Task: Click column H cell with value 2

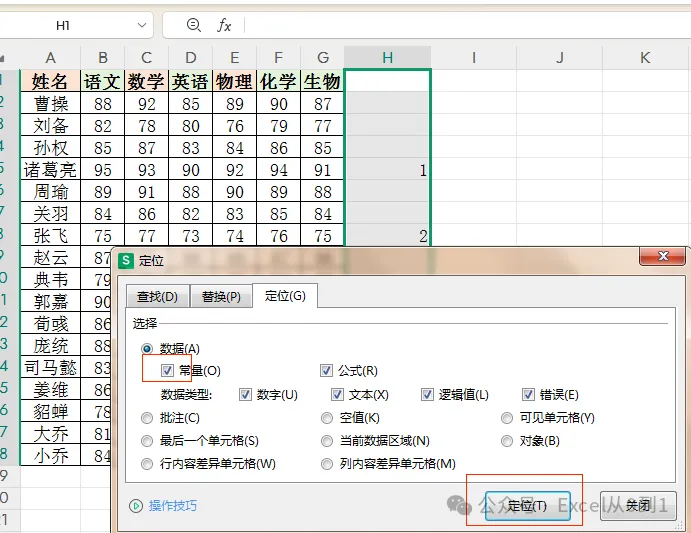Action: 387,236
